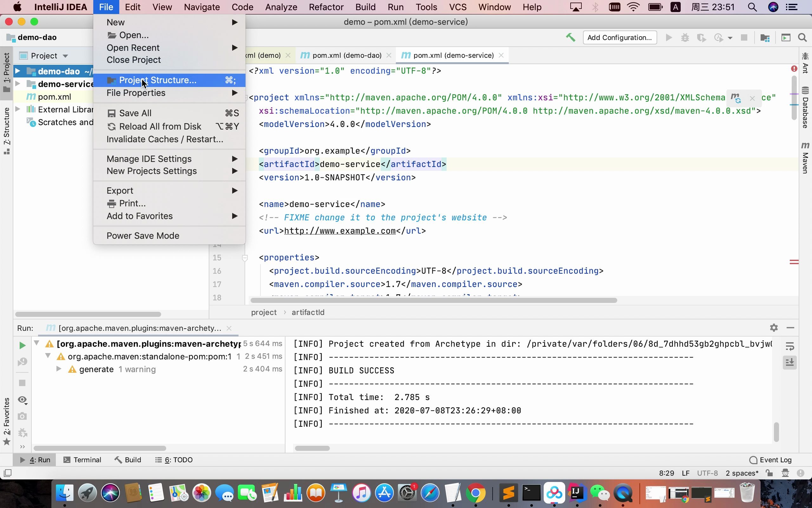Screen dimensions: 812x508
Task: Click 2 spaces indent setting
Action: pyautogui.click(x=742, y=473)
